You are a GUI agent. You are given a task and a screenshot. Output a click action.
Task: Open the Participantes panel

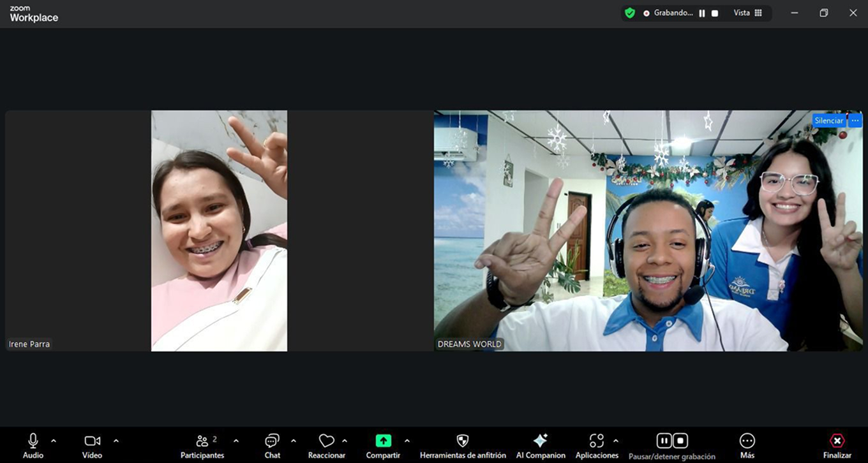[x=202, y=441]
